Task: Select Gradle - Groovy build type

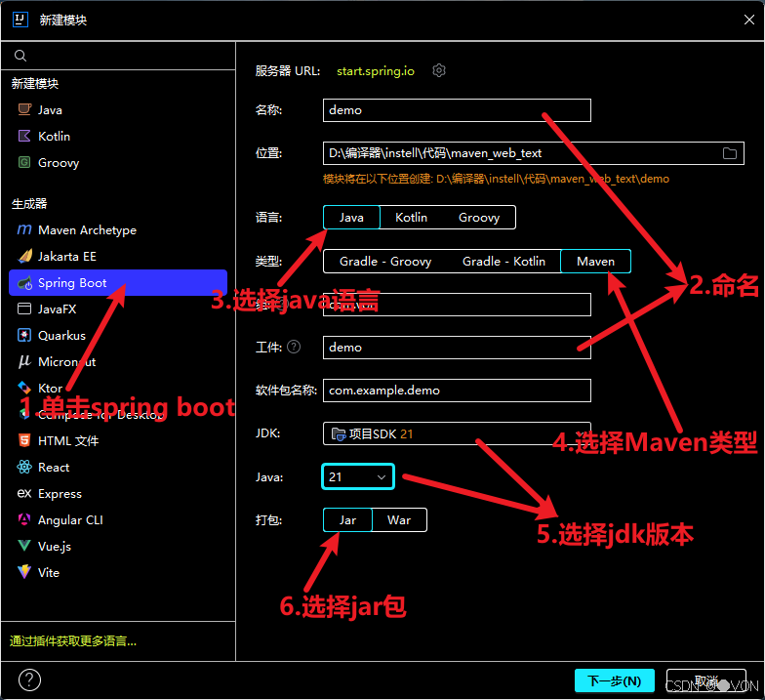Action: click(x=385, y=262)
